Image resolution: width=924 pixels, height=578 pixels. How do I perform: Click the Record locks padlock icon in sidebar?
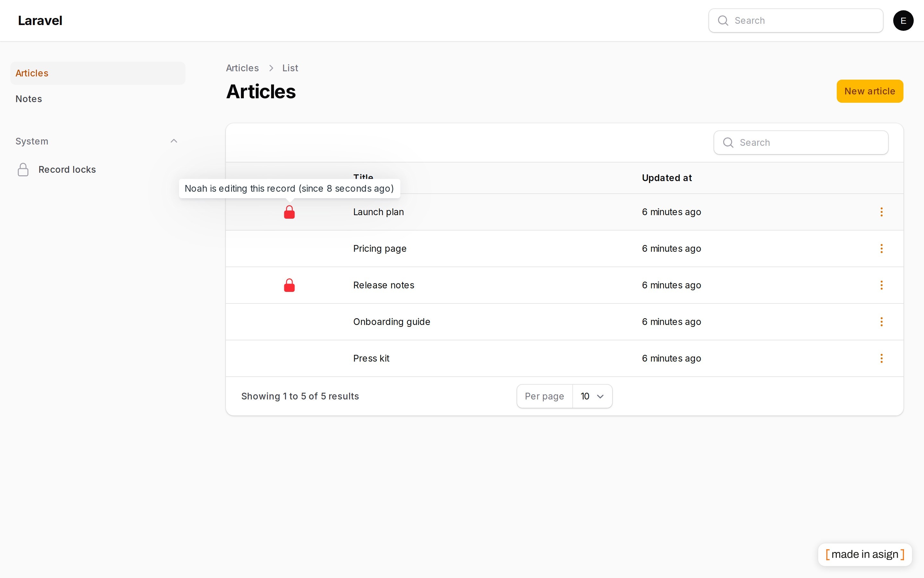tap(23, 169)
